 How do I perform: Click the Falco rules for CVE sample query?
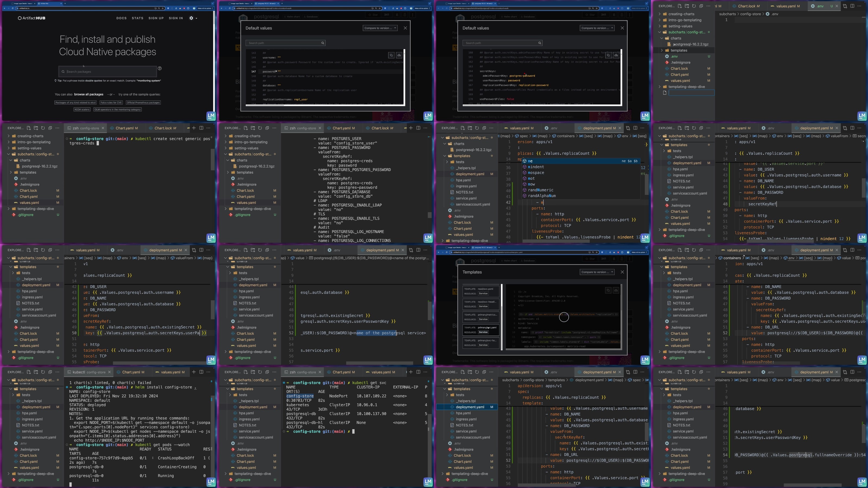[x=111, y=102]
